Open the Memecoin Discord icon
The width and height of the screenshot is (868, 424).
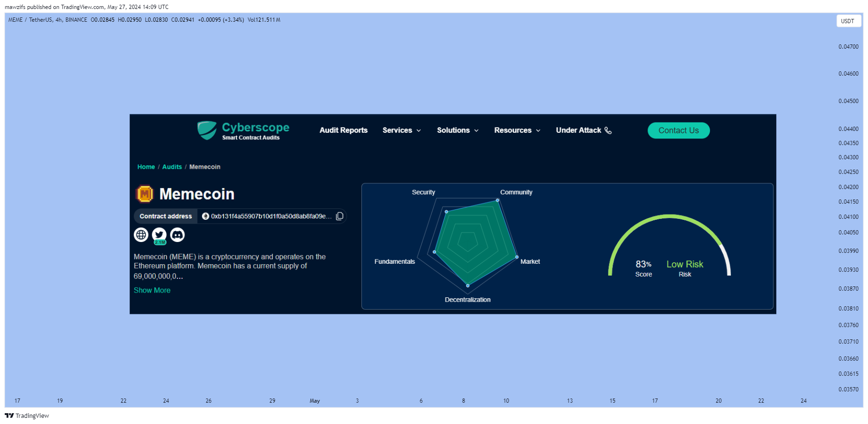click(177, 234)
